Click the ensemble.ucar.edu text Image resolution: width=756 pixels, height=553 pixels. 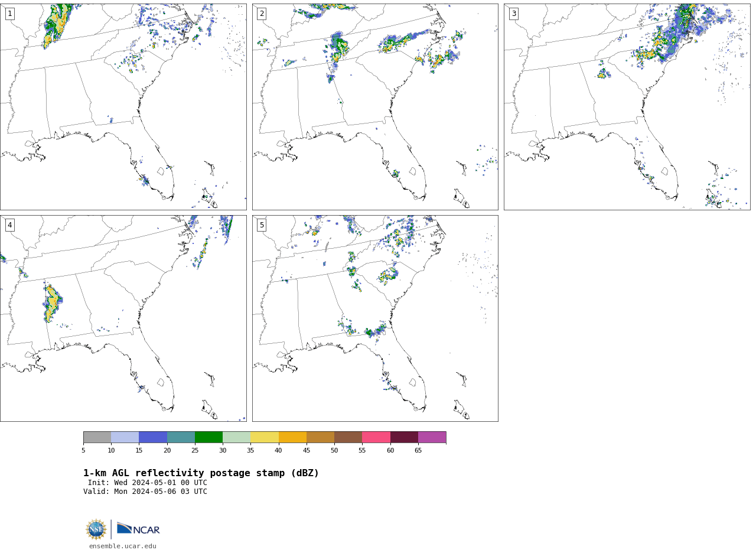point(123,547)
